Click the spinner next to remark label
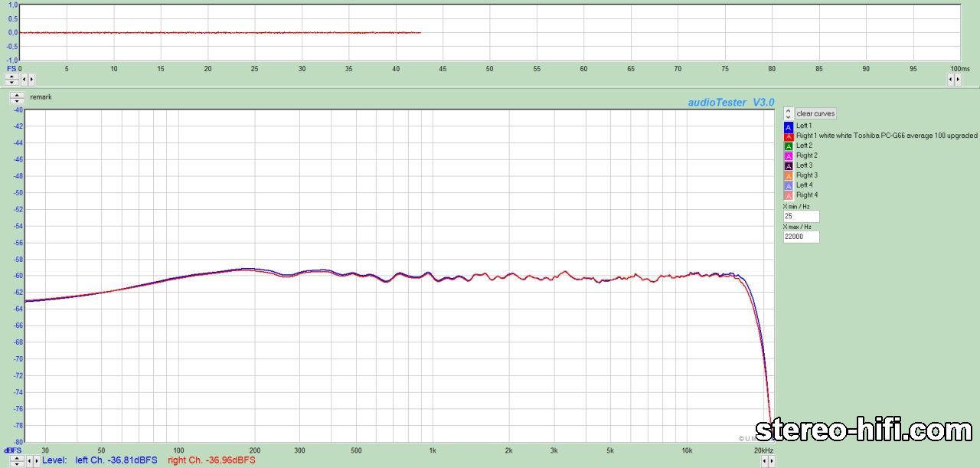Image resolution: width=980 pixels, height=468 pixels. 17,98
